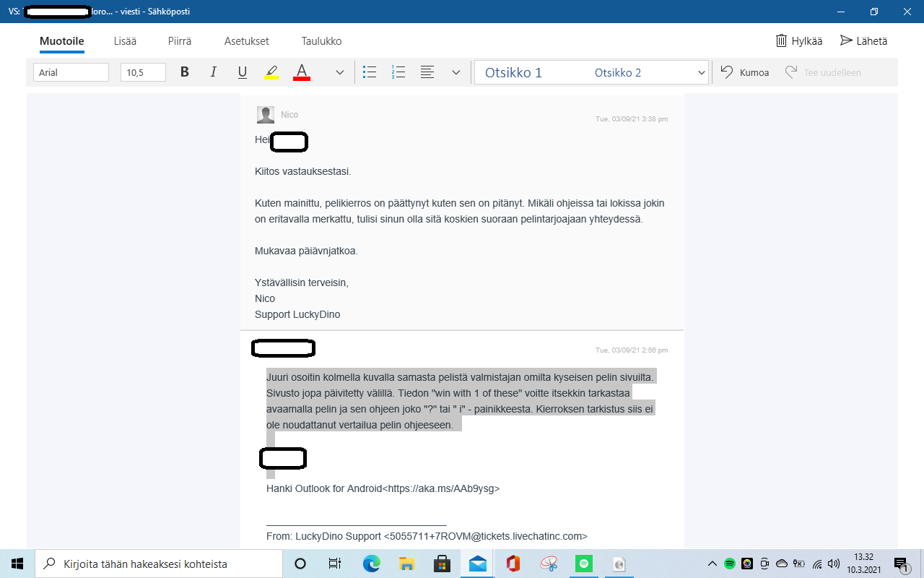
Task: Open Spotify from the taskbar
Action: tap(583, 564)
